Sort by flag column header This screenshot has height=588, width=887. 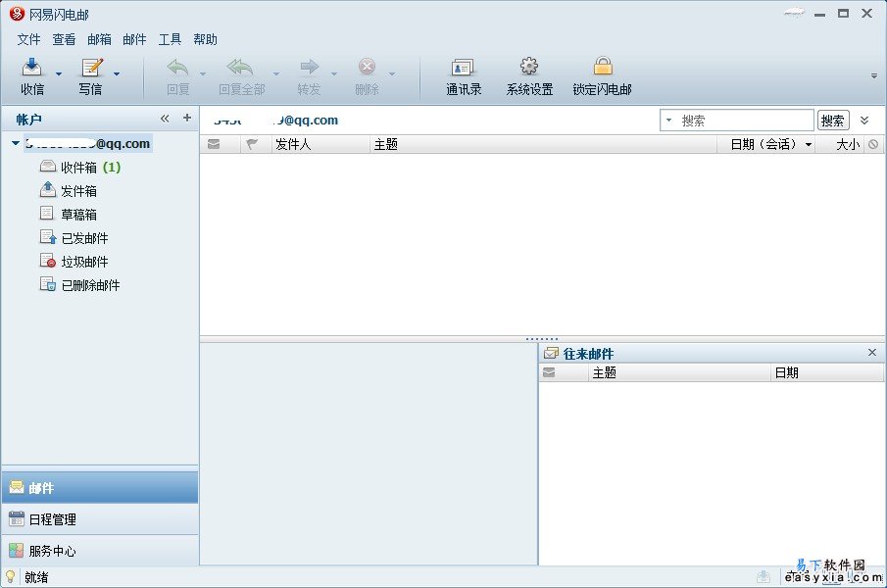[252, 144]
